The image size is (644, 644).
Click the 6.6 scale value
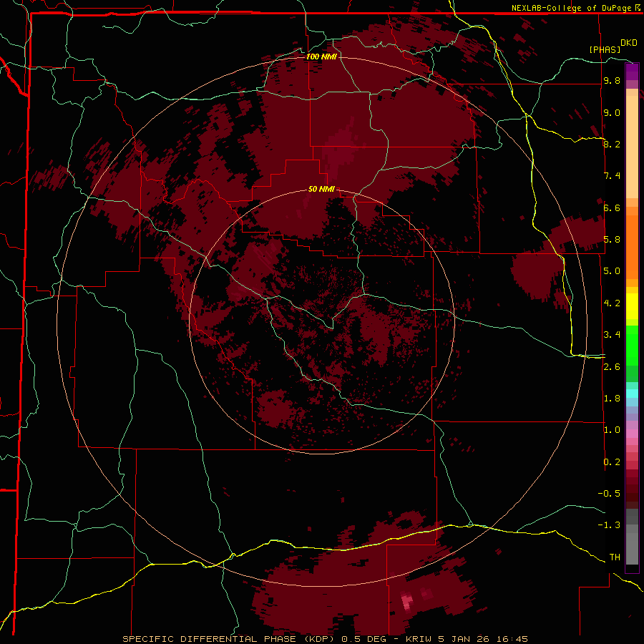pos(612,208)
